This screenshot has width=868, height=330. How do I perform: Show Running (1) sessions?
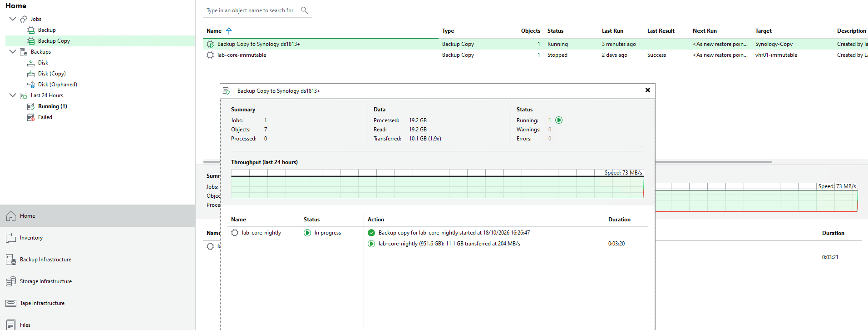pyautogui.click(x=52, y=106)
